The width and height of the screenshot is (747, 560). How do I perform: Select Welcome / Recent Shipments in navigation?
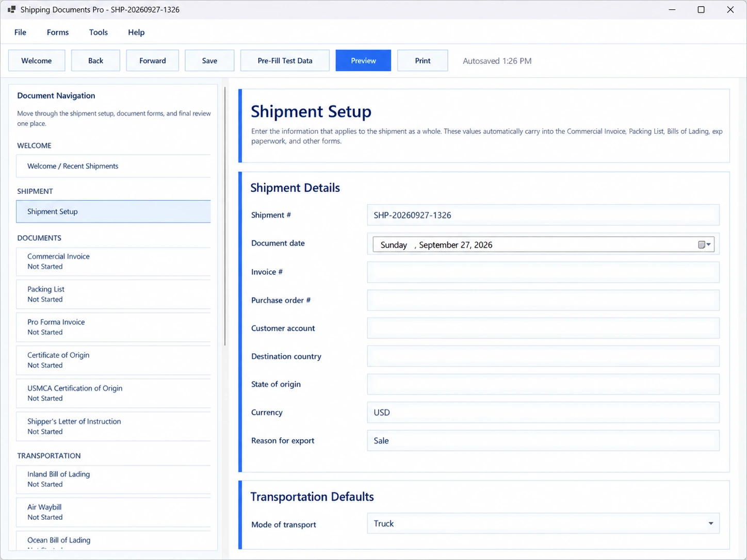113,166
